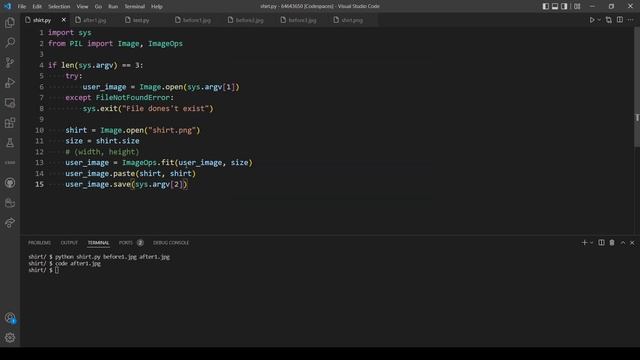The width and height of the screenshot is (640, 360).
Task: Click 'FileNotFoundError' on line 7
Action: pos(133,98)
